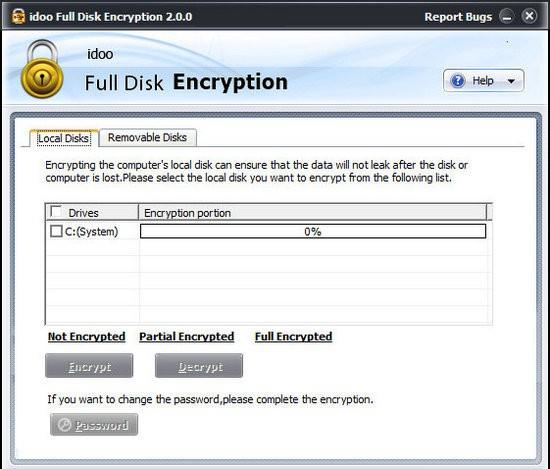Click the Full Encrypted legend link
This screenshot has width=550, height=469.
[x=294, y=336]
